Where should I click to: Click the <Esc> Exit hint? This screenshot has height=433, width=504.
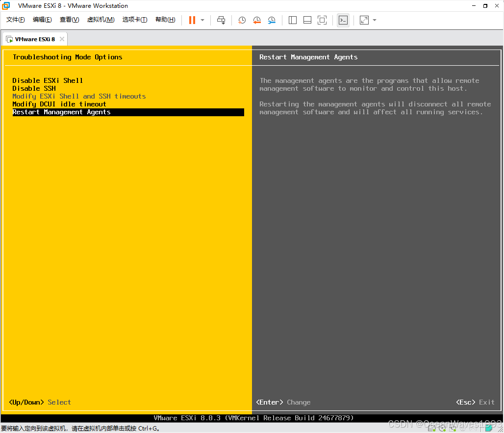tap(475, 402)
